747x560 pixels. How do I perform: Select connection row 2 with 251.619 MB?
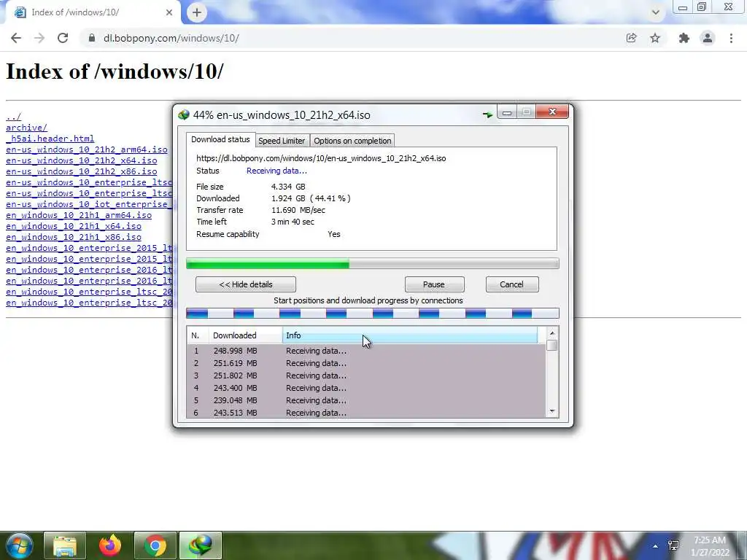pyautogui.click(x=366, y=363)
